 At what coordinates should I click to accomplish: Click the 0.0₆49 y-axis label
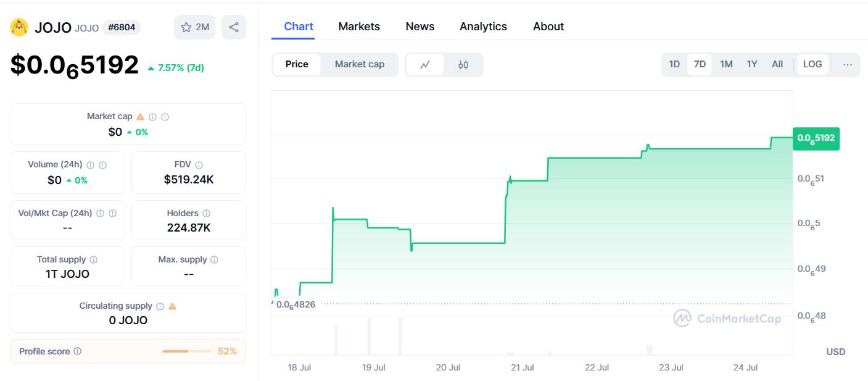coord(811,269)
